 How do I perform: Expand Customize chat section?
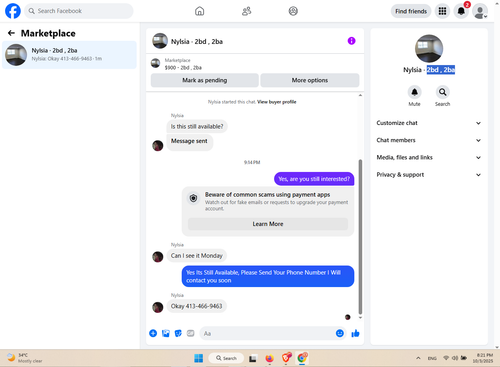429,123
